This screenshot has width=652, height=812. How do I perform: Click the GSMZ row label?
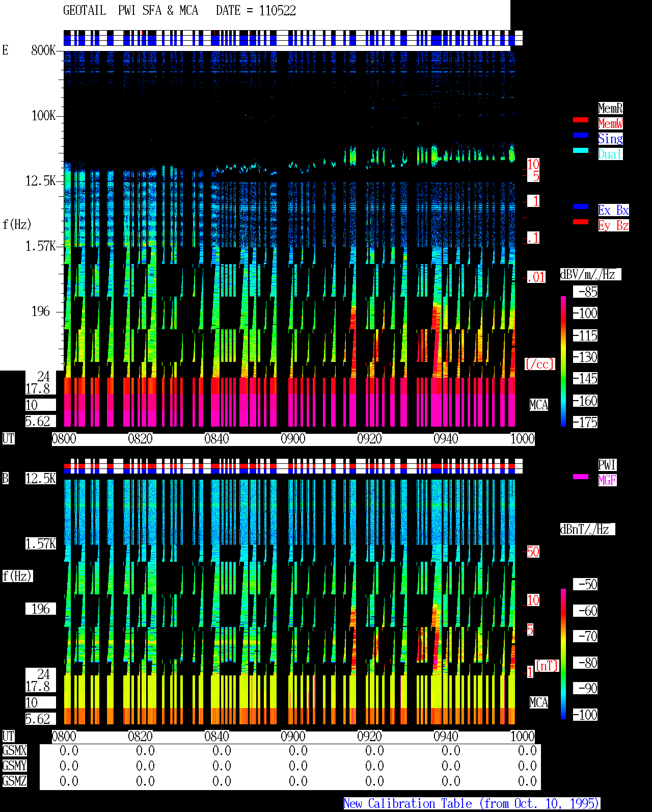point(15,781)
